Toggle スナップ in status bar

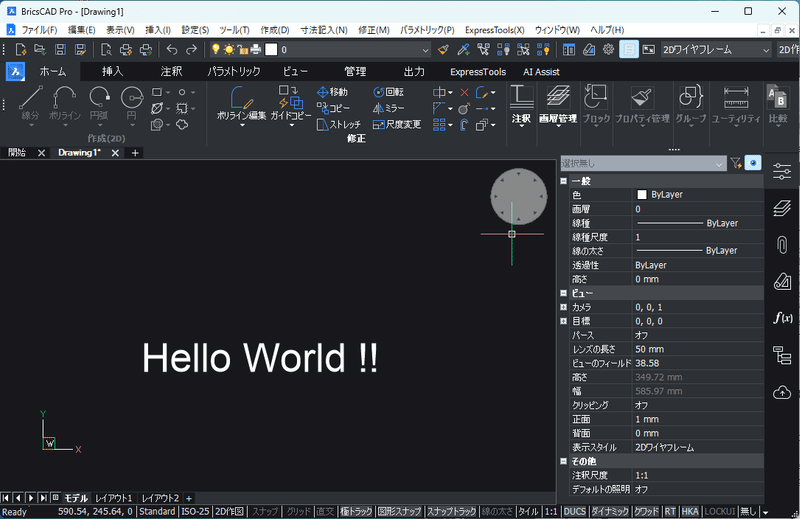(265, 511)
